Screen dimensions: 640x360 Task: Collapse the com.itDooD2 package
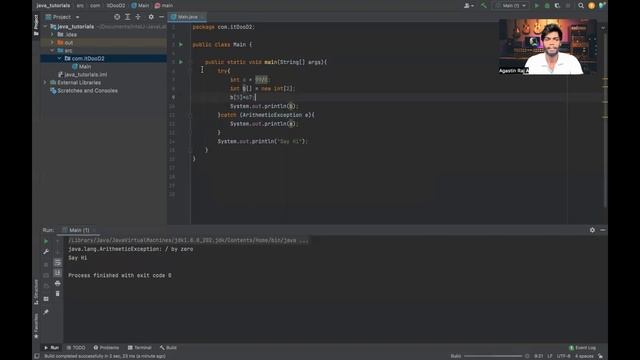(x=60, y=58)
